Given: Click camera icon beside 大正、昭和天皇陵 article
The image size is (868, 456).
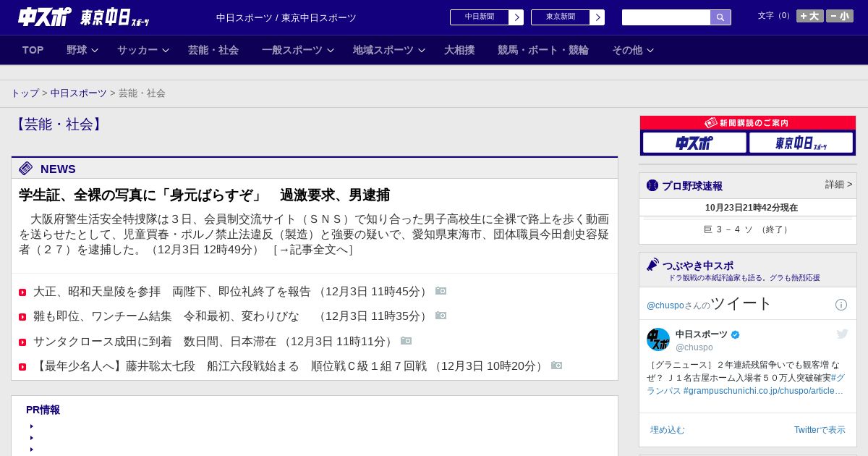Looking at the screenshot, I should [x=441, y=291].
